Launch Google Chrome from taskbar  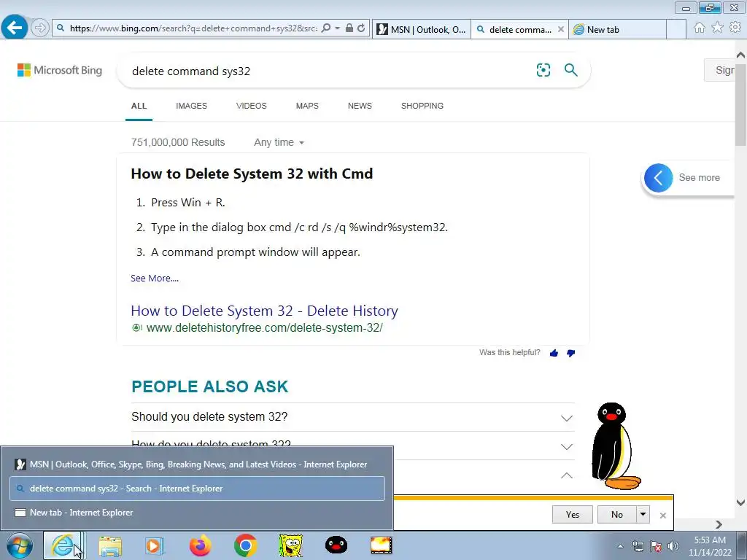point(246,545)
